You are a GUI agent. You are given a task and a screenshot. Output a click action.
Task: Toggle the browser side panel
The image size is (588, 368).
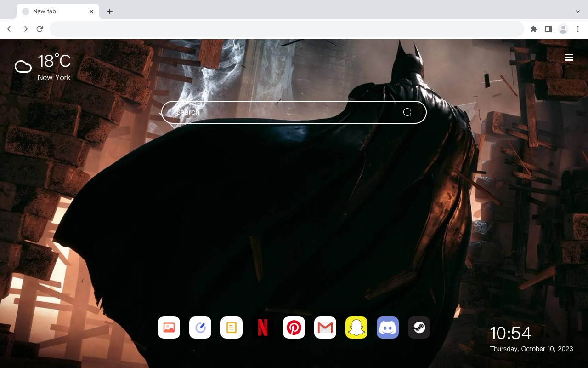click(548, 29)
